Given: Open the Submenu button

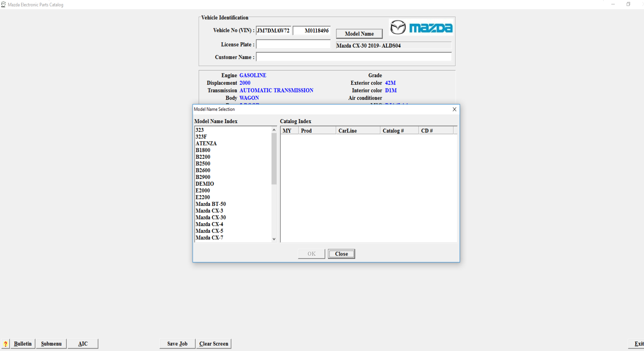Looking at the screenshot, I should pyautogui.click(x=51, y=344).
